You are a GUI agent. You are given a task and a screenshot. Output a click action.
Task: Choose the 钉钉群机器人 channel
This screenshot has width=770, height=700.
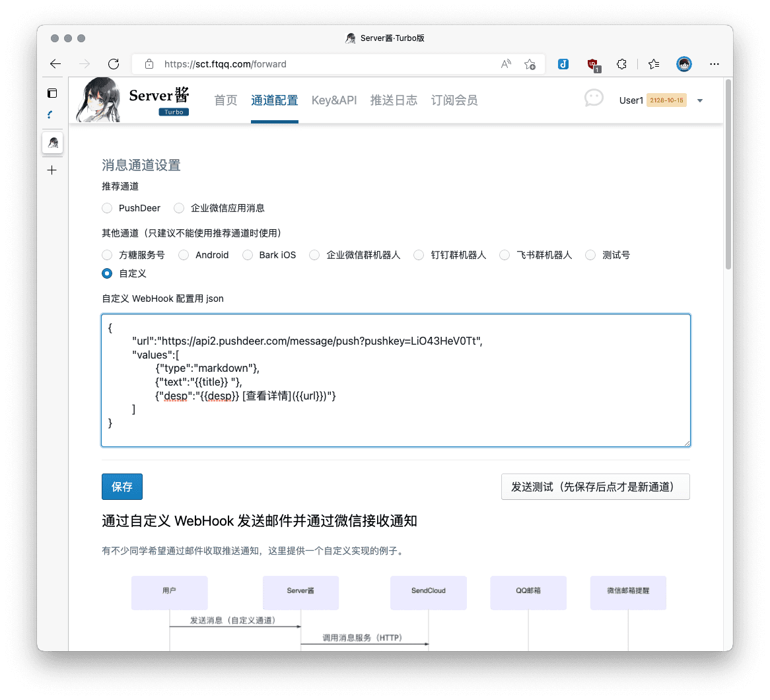[x=419, y=255]
